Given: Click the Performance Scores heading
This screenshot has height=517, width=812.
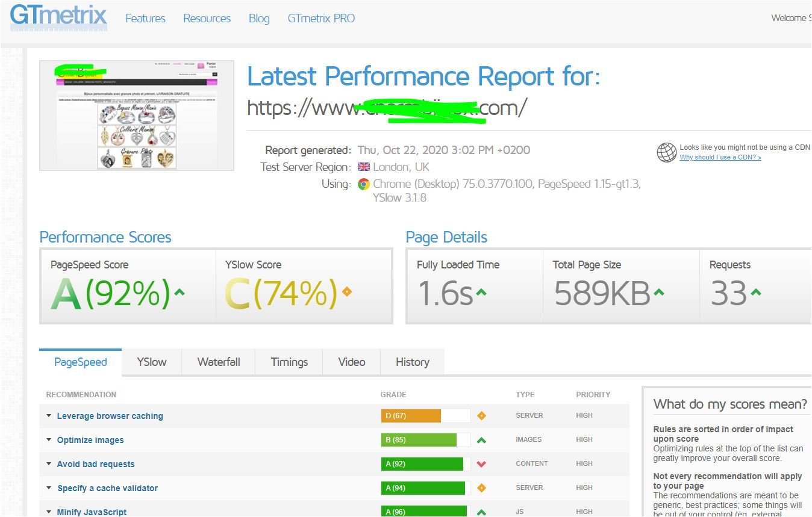Looking at the screenshot, I should tap(105, 237).
